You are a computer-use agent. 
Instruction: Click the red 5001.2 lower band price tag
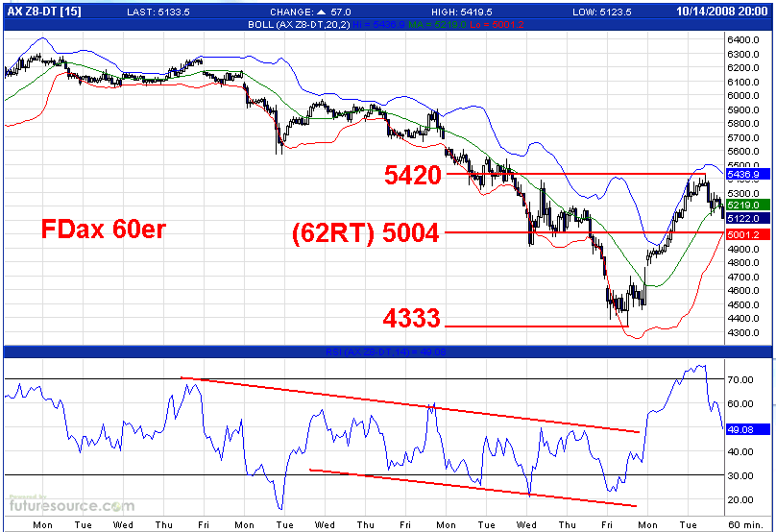point(748,234)
